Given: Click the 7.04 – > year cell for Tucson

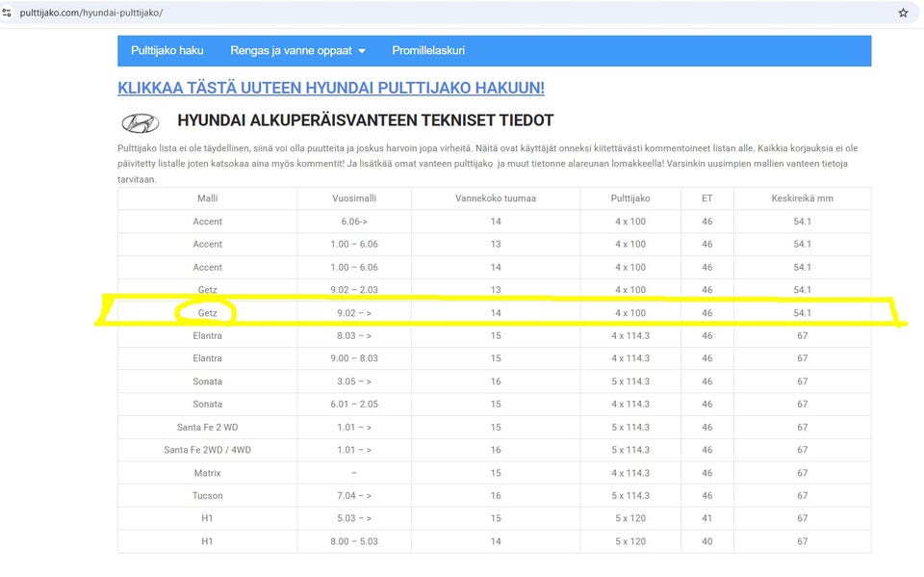Looking at the screenshot, I should [x=354, y=495].
